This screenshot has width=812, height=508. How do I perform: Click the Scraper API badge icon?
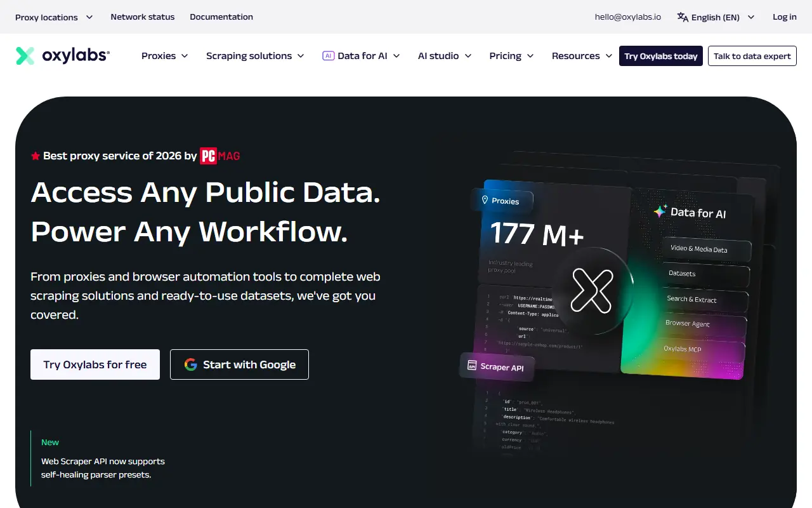[x=471, y=366]
